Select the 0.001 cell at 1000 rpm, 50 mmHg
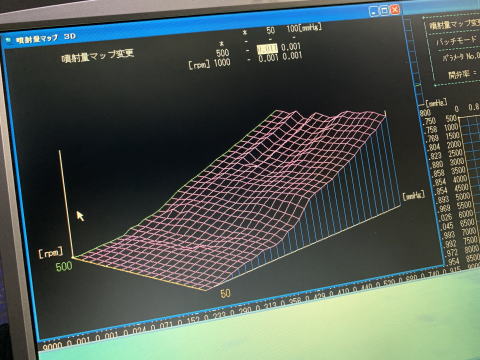This screenshot has width=480, height=360. point(268,59)
